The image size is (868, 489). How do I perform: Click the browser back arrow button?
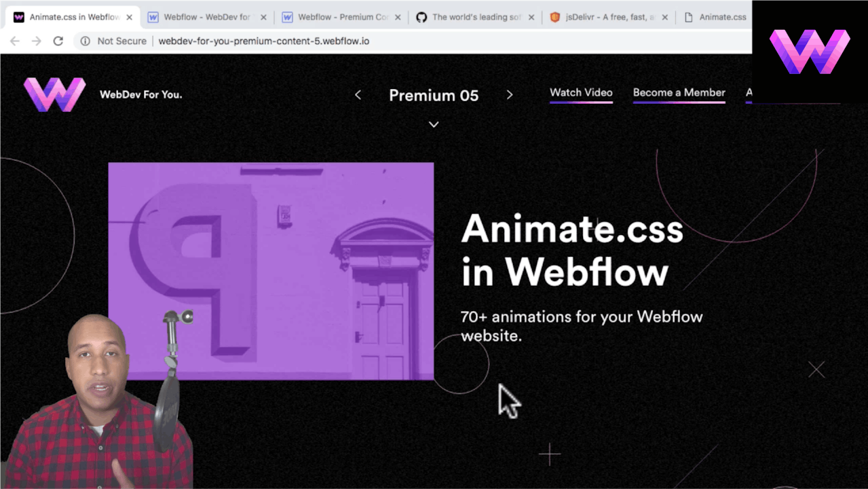[15, 41]
